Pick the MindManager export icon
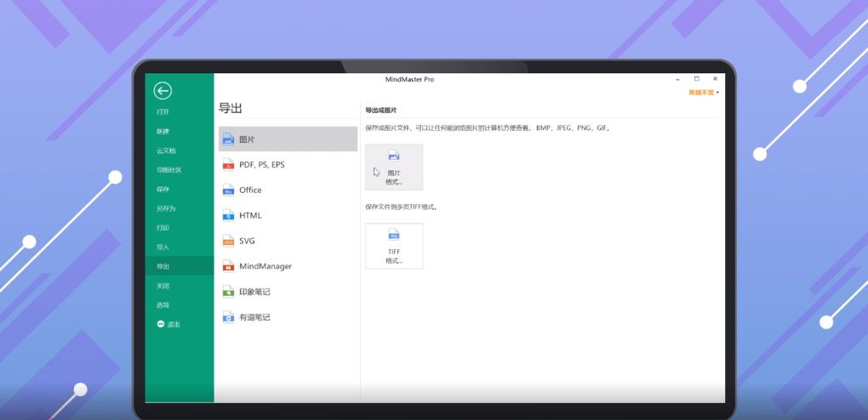 pos(228,266)
